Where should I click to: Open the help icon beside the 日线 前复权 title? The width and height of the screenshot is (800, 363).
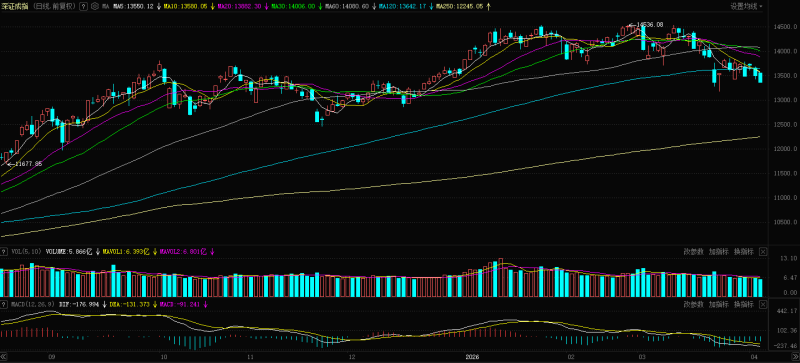84,7
